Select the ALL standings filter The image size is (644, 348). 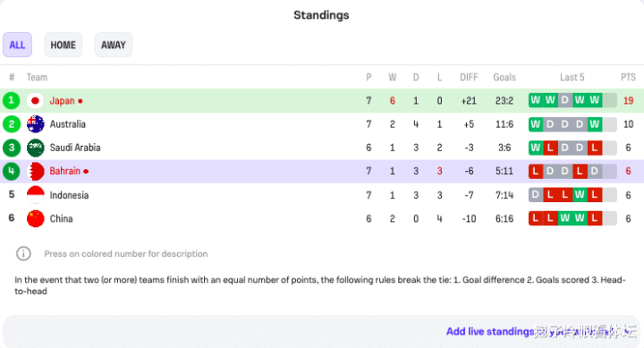pos(17,45)
